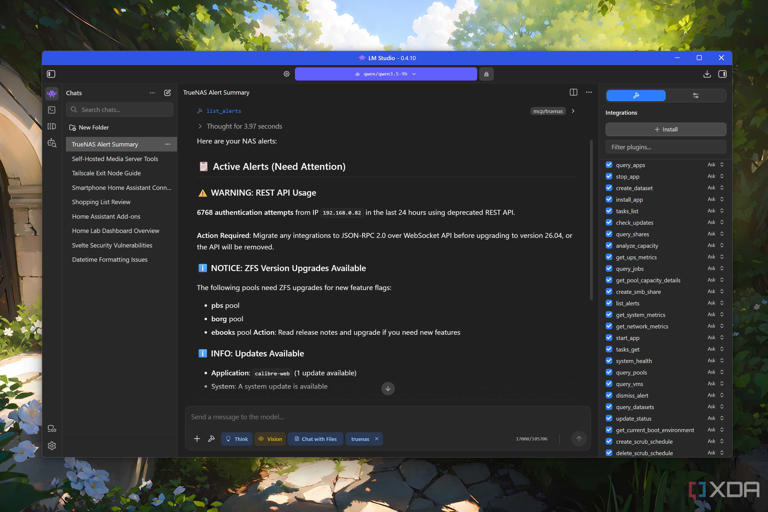
Task: Uncheck the system_health tool
Action: [x=609, y=361]
